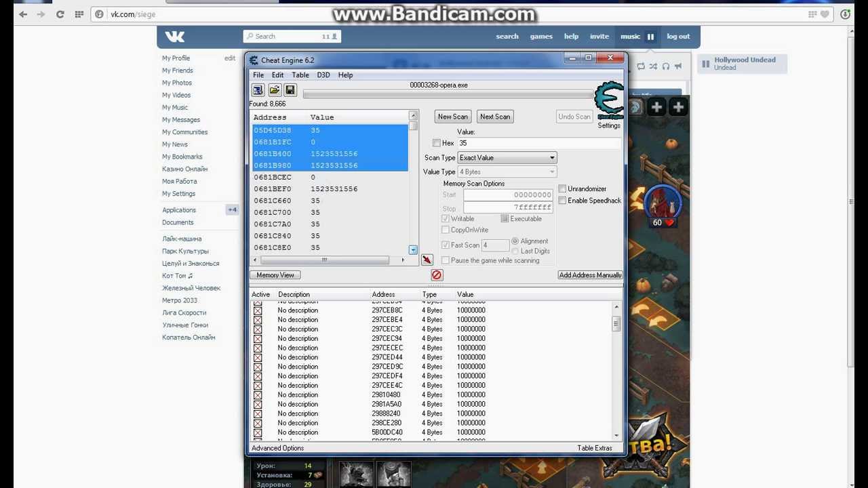Click the red arrow add-to-list icon
Screen dimensions: 868x488
tap(427, 260)
